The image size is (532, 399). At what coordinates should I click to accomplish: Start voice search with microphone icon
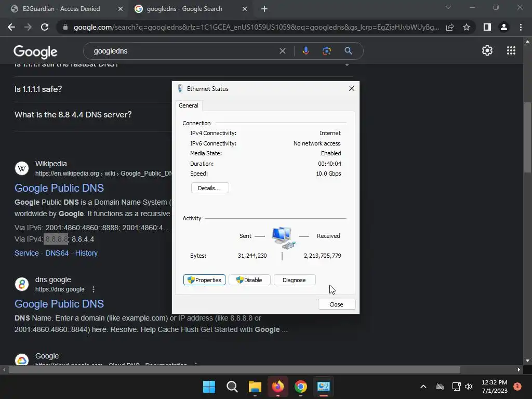click(x=305, y=51)
